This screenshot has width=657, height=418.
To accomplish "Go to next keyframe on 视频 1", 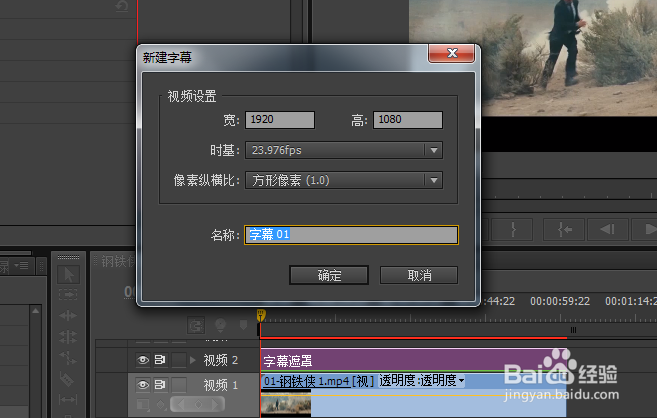I will pos(215,405).
